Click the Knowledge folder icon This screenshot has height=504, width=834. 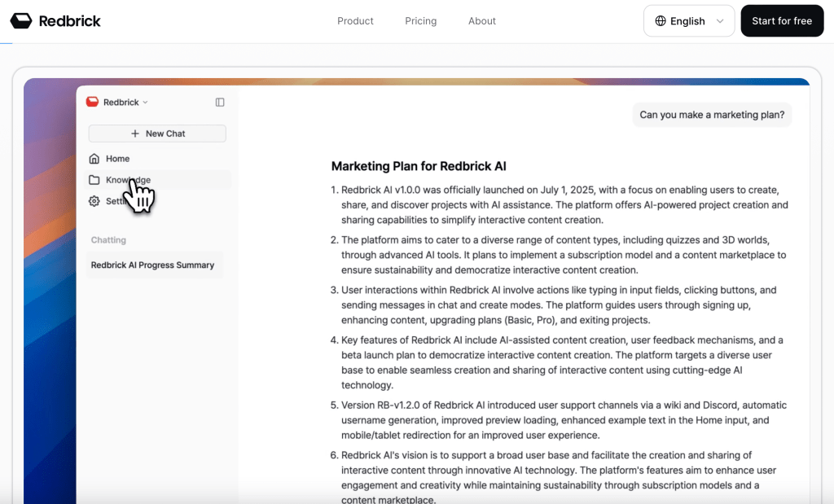[x=94, y=180]
